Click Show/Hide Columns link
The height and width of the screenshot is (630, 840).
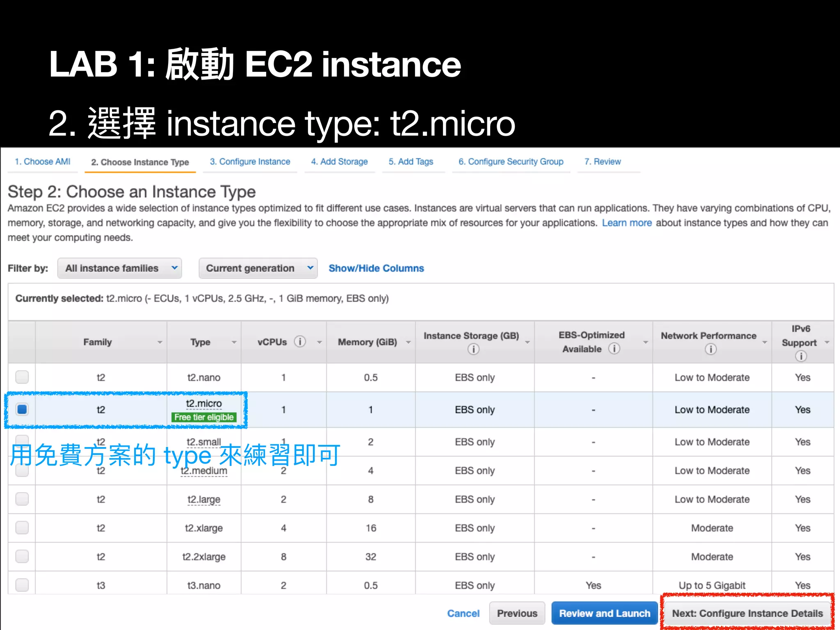(376, 268)
